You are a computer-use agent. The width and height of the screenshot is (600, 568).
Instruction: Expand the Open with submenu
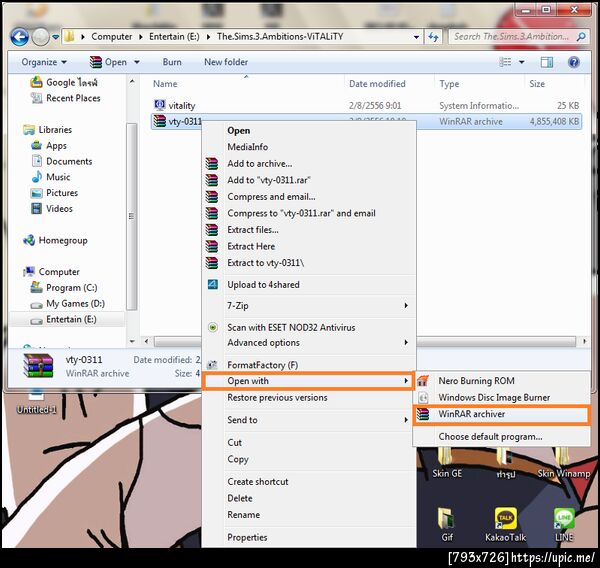click(x=308, y=381)
